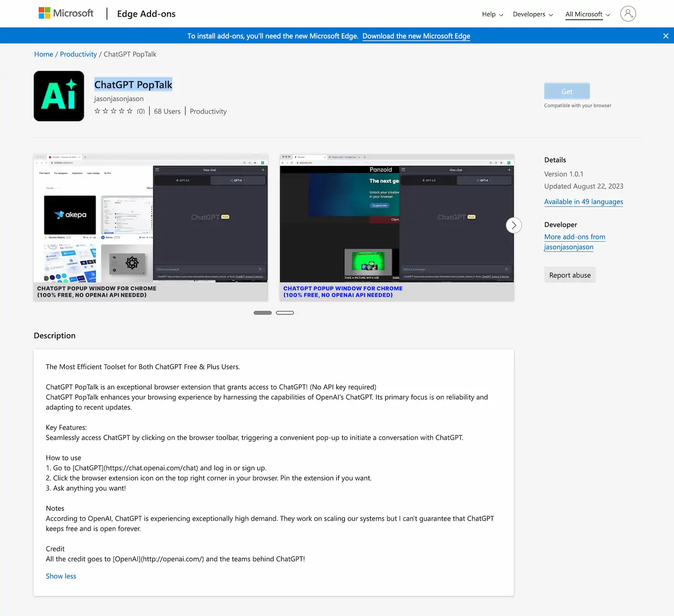
Task: Select the second carousel page indicator
Action: point(285,313)
